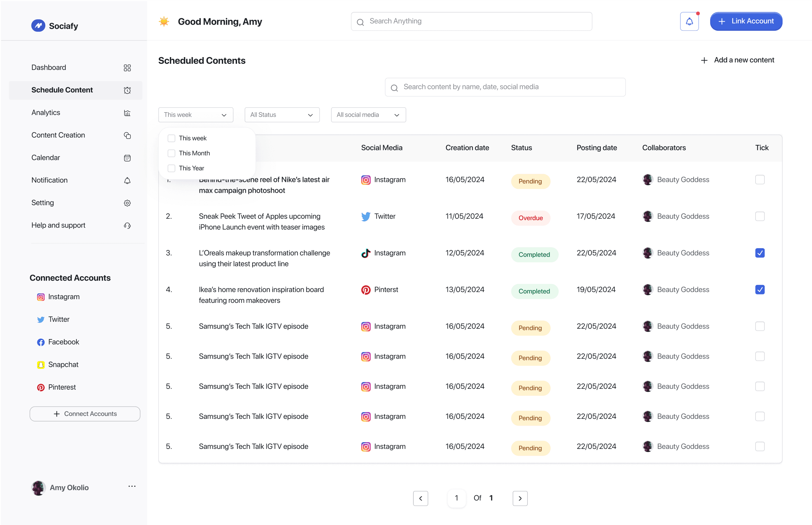The height and width of the screenshot is (525, 812).
Task: Check the This Year filter checkbox
Action: [171, 168]
